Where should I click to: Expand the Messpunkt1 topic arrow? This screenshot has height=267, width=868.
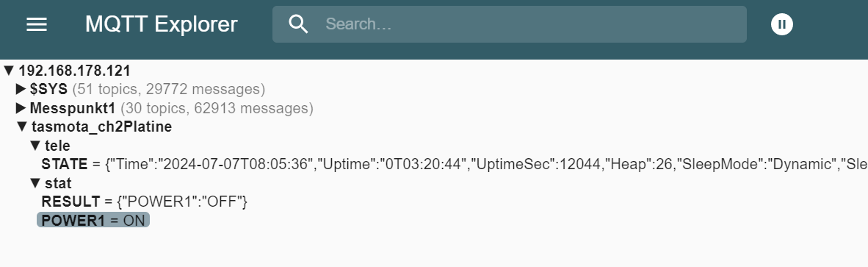(21, 108)
